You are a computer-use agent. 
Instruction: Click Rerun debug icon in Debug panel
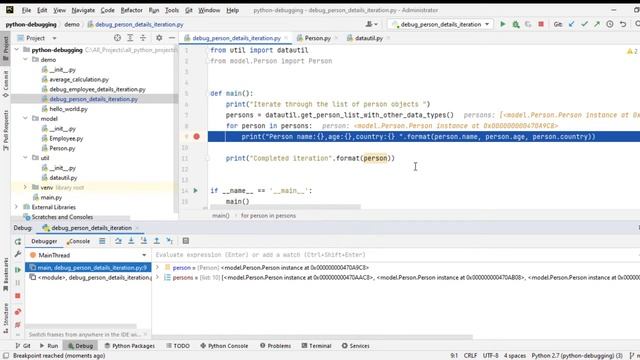[x=18, y=242]
